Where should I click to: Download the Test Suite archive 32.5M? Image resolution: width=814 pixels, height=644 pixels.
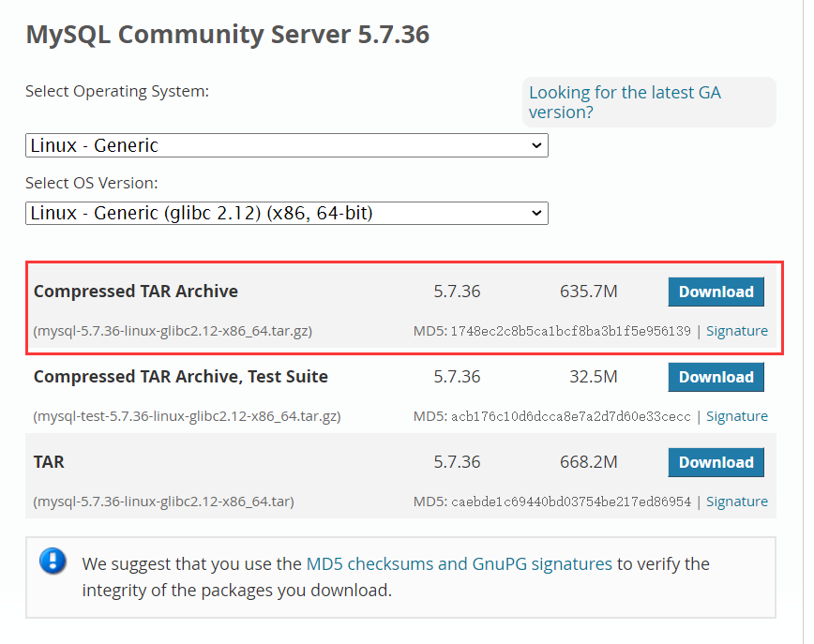tap(716, 377)
